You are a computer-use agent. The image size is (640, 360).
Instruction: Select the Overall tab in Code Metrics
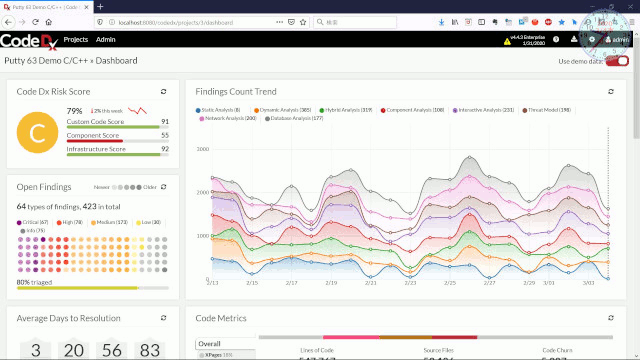click(x=225, y=344)
